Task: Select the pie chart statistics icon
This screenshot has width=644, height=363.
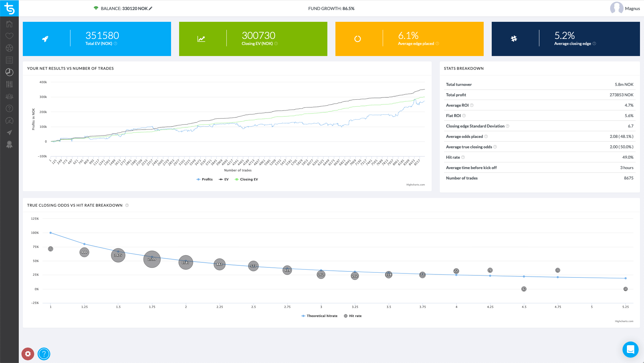Action: coord(9,72)
